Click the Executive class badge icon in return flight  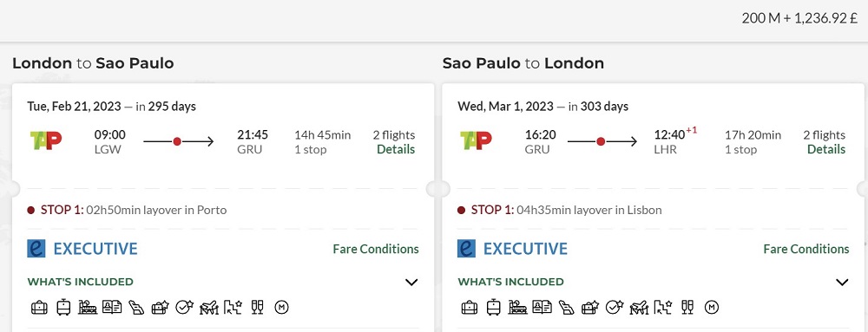pos(467,249)
